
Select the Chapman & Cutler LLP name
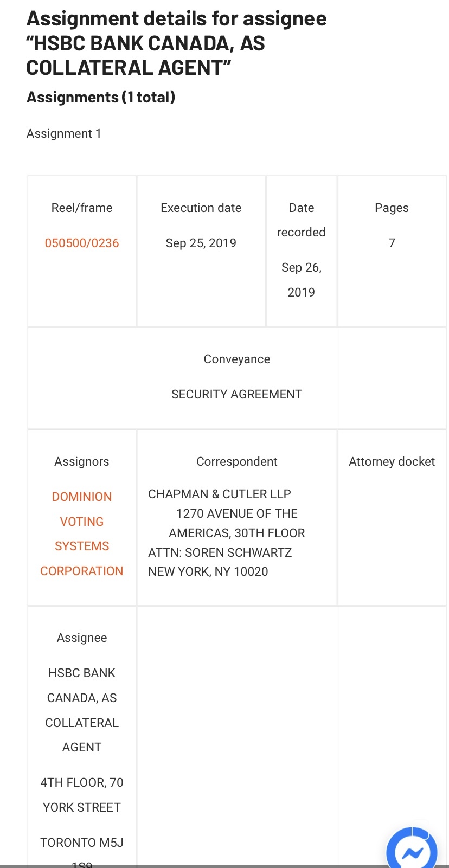click(x=220, y=494)
